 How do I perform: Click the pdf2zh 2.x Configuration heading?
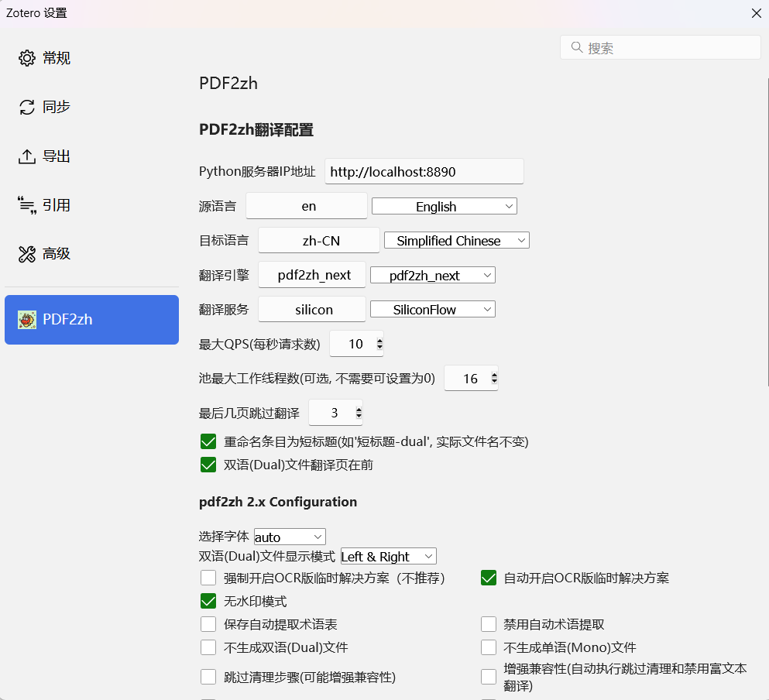[x=278, y=502]
